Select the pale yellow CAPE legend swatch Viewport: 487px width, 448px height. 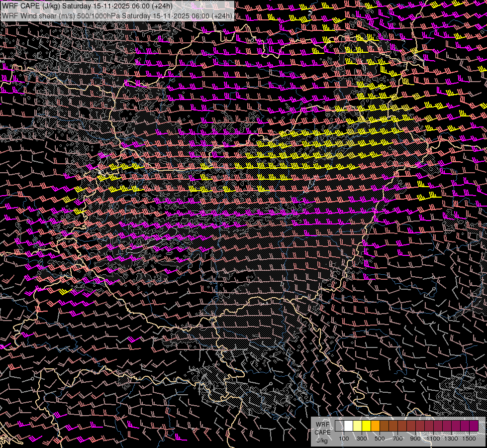click(358, 426)
